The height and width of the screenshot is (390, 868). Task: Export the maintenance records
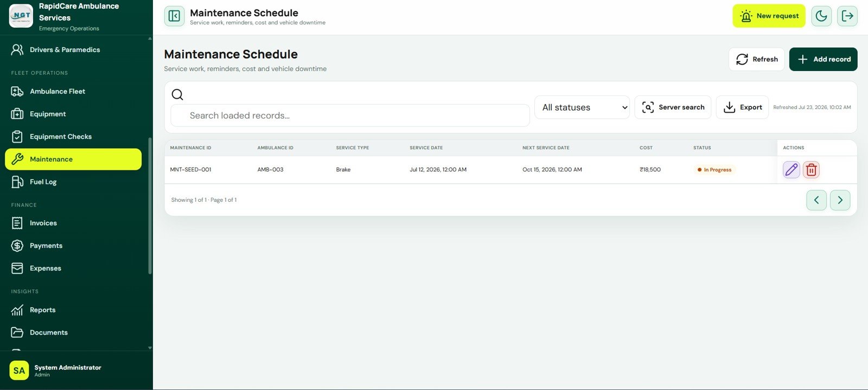(x=742, y=107)
